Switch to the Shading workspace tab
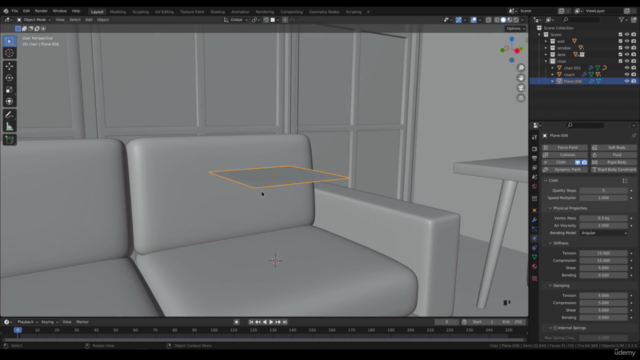This screenshot has width=640, height=360. click(x=218, y=12)
